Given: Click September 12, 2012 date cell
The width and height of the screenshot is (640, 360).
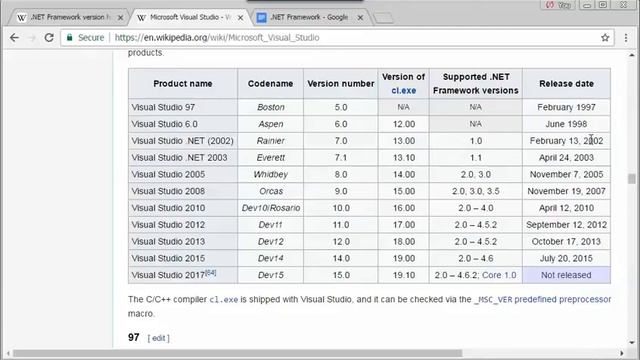Looking at the screenshot, I should (x=567, y=225).
